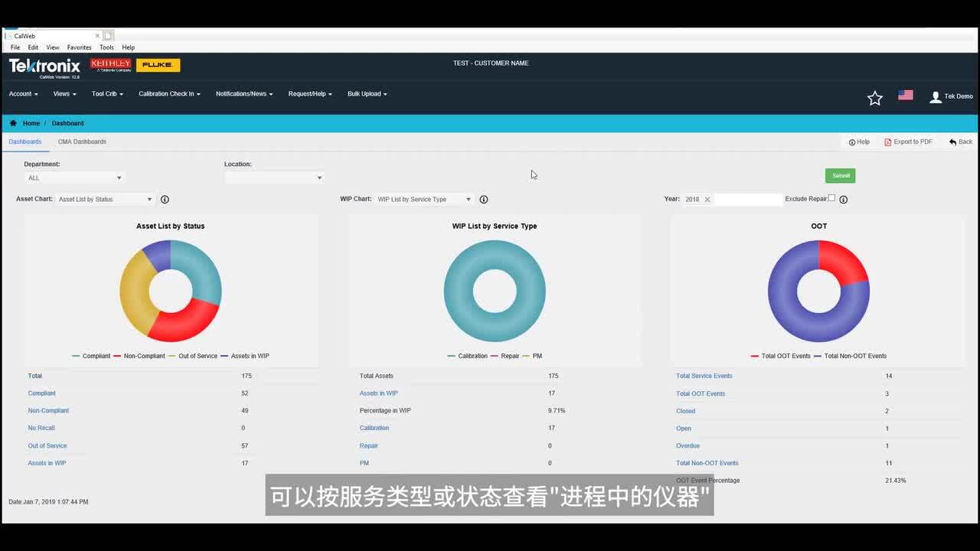This screenshot has height=551, width=980.
Task: Open the Total OOT Events link
Action: 700,393
